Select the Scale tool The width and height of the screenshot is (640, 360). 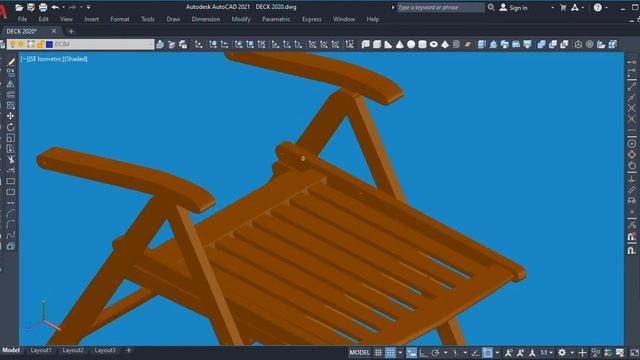click(11, 138)
